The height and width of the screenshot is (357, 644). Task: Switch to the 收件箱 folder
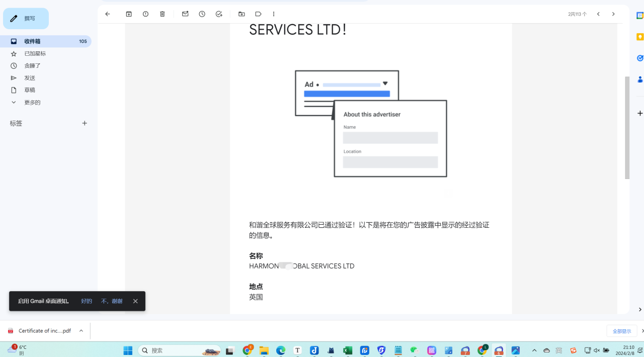pyautogui.click(x=32, y=41)
